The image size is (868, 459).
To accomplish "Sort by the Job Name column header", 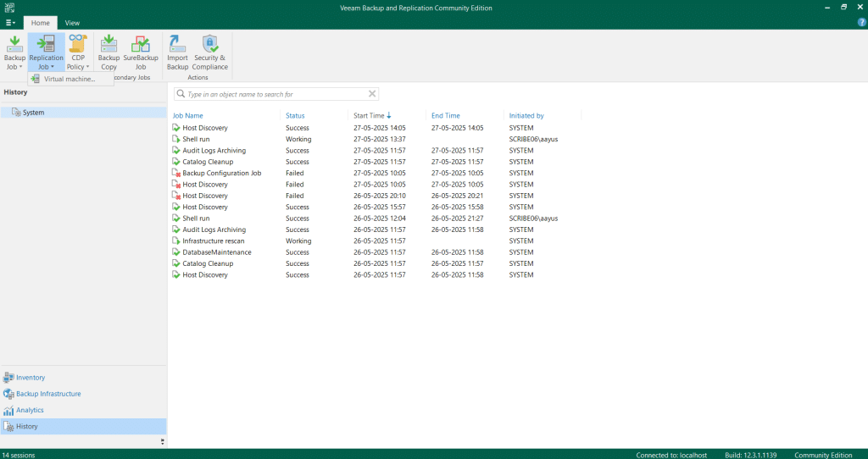I will point(187,115).
